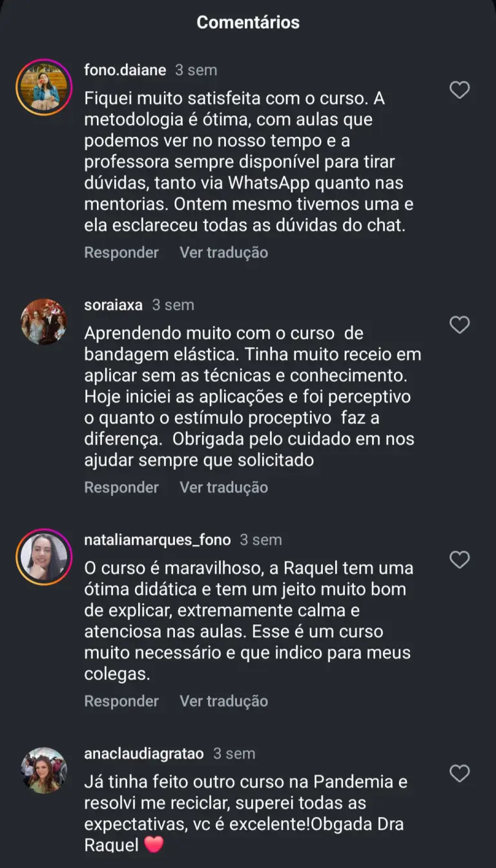Image resolution: width=496 pixels, height=868 pixels.
Task: Open the anaclaudiagratao username link
Action: tap(143, 754)
